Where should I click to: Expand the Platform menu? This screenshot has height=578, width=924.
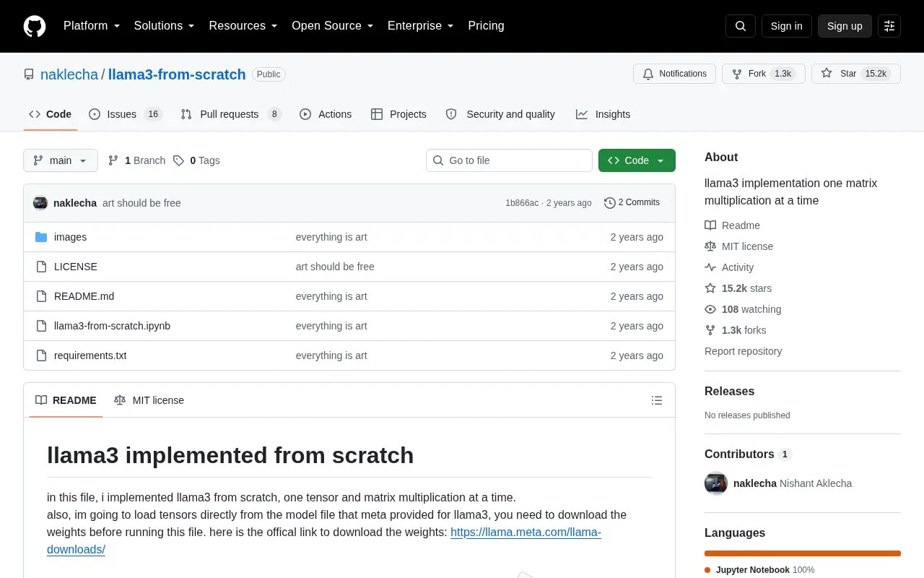[92, 26]
